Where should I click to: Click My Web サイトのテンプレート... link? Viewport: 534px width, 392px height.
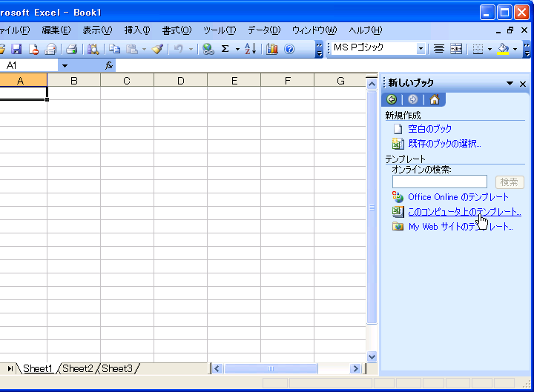pos(461,227)
